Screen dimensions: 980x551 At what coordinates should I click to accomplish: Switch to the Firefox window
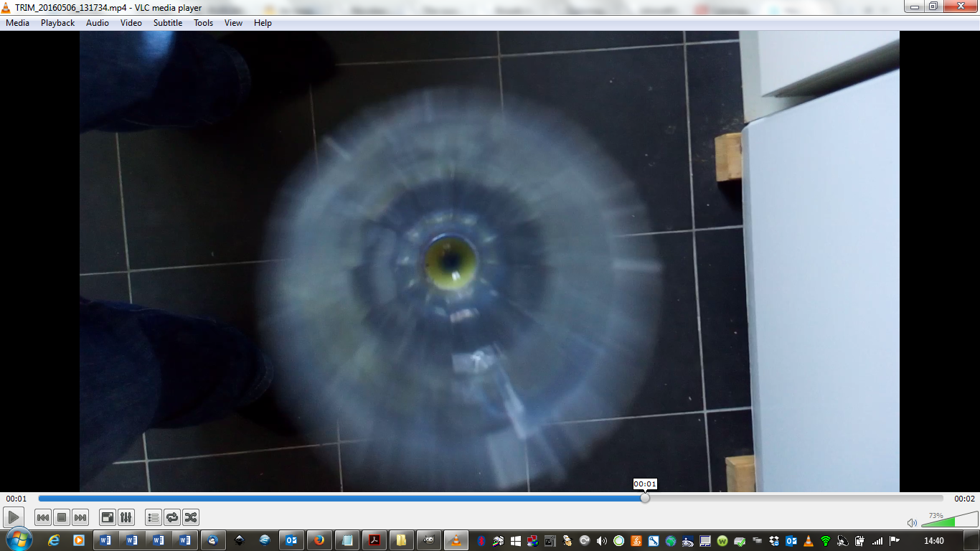pyautogui.click(x=319, y=540)
